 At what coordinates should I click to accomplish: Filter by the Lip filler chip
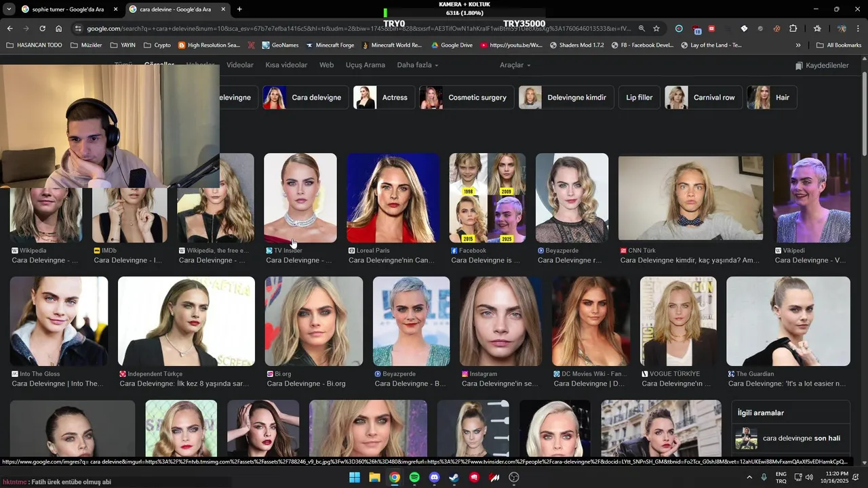639,98
